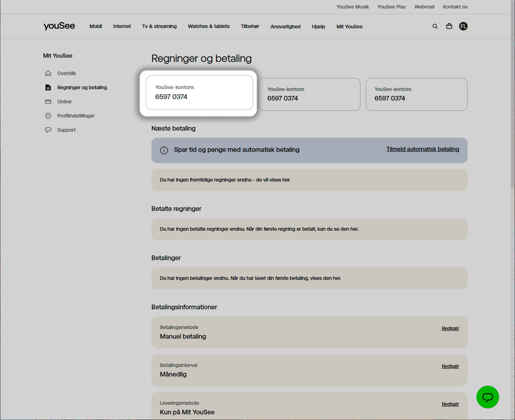Open the green chat bubble button
The image size is (515, 420).
tap(487, 397)
